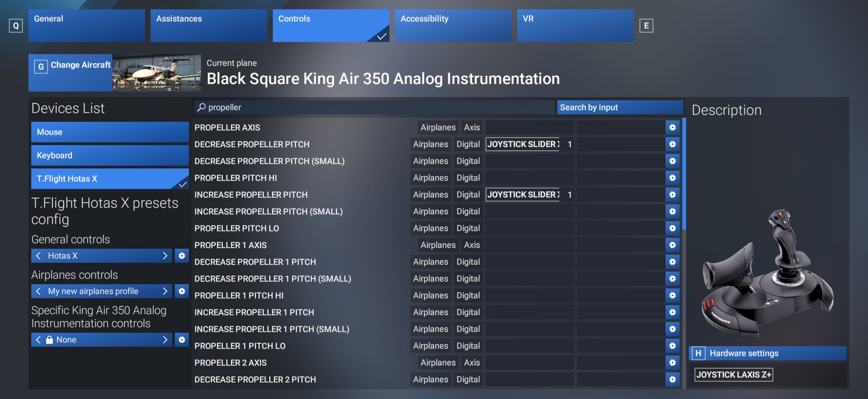Click gear icon beside Hotas X preset
This screenshot has height=399, width=868.
click(182, 256)
